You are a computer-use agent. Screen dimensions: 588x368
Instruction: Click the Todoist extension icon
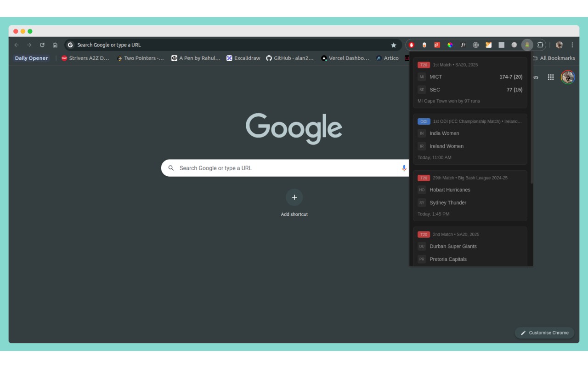point(436,45)
